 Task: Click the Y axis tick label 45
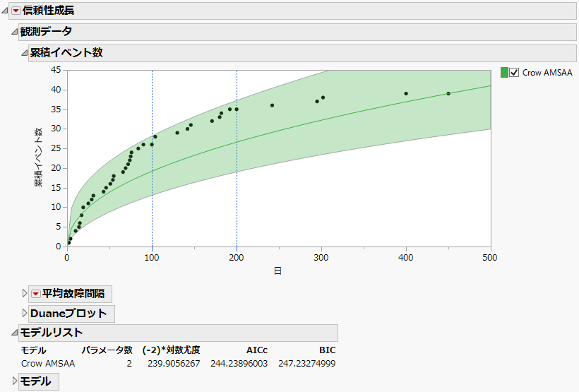click(x=56, y=70)
